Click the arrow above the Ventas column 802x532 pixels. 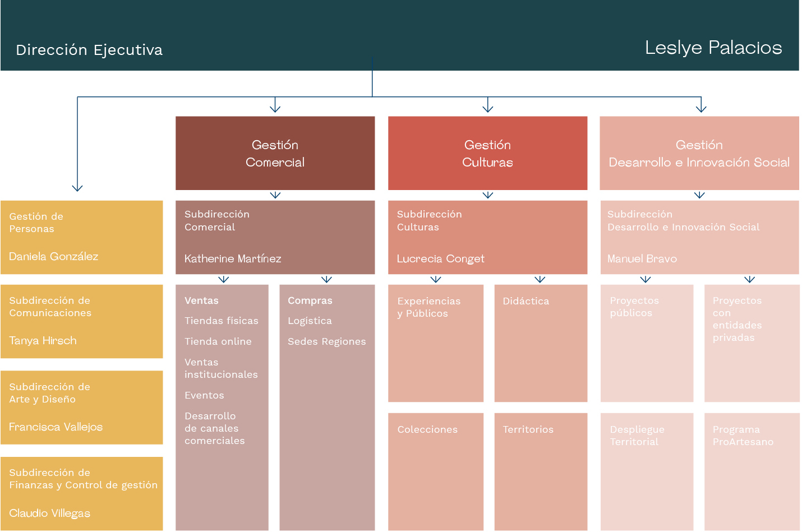click(224, 279)
